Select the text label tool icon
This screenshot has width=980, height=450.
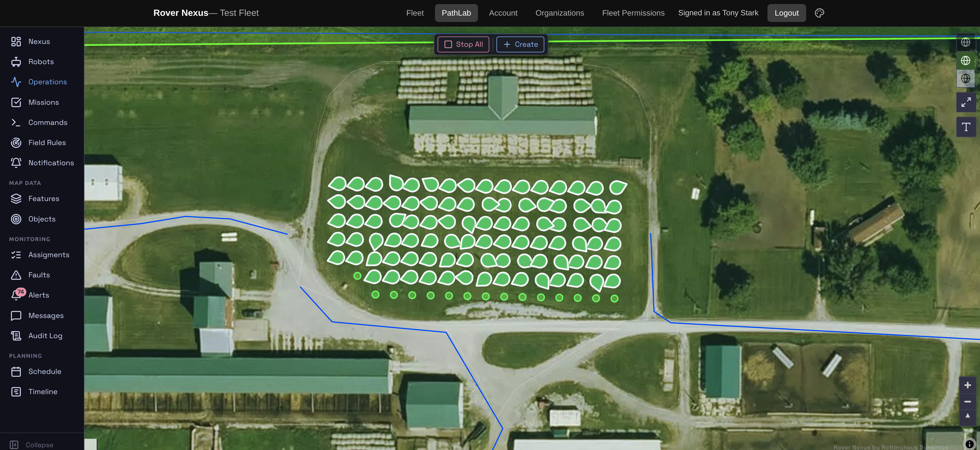point(966,127)
